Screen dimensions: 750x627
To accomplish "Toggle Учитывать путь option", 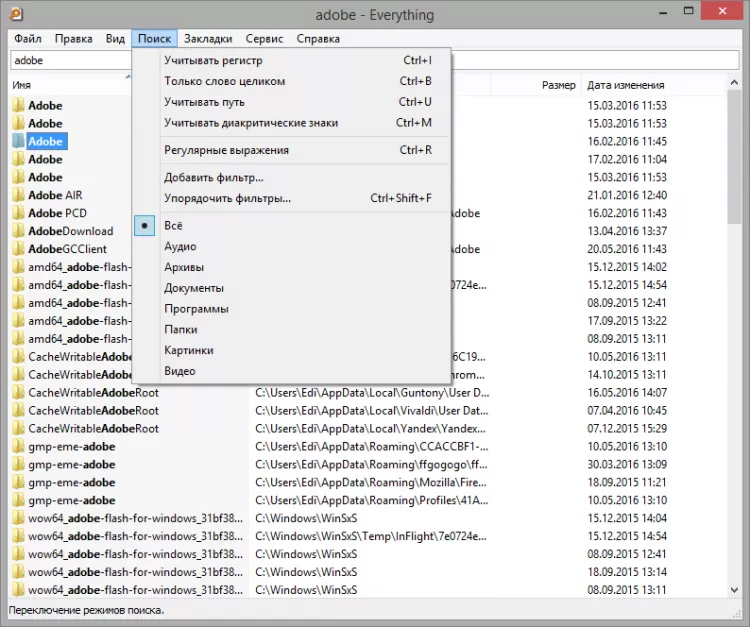I will click(292, 102).
